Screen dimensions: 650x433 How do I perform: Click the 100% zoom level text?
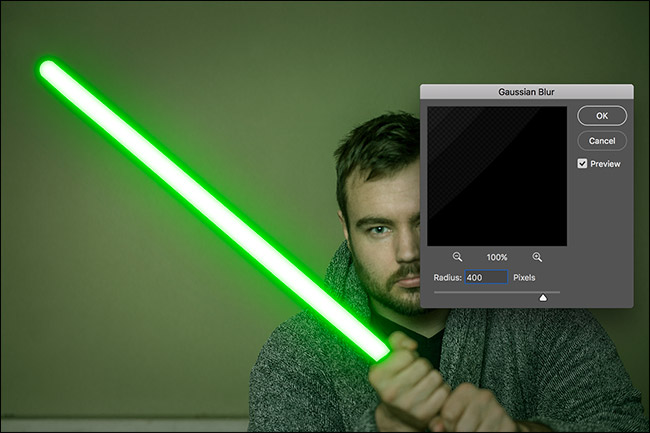click(x=497, y=257)
